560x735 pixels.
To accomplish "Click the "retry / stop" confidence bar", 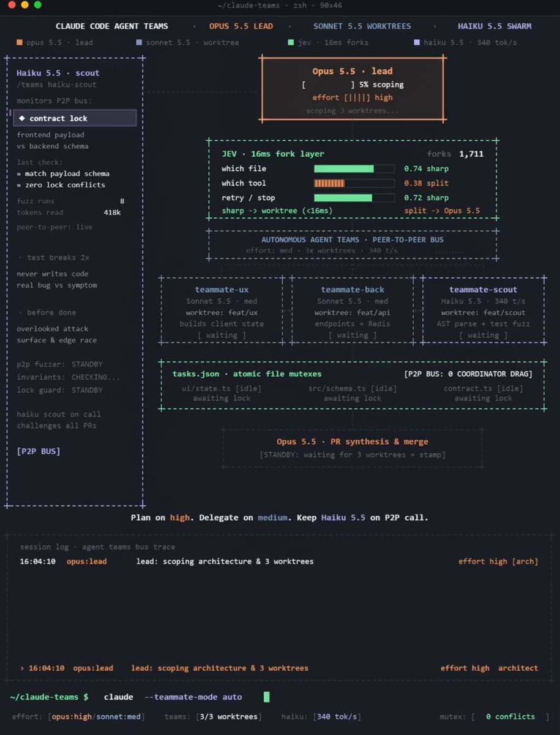I will tap(354, 198).
